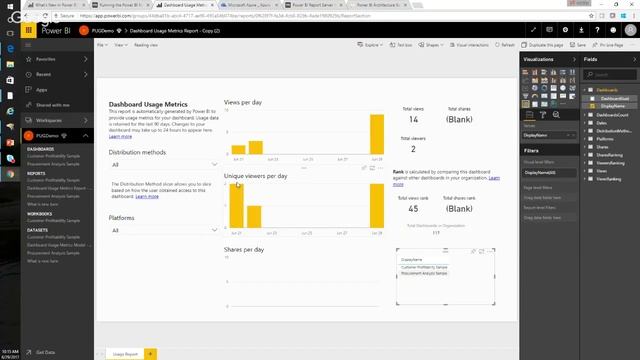The height and width of the screenshot is (360, 640).
Task: Switch to Reading view
Action: pos(146,45)
